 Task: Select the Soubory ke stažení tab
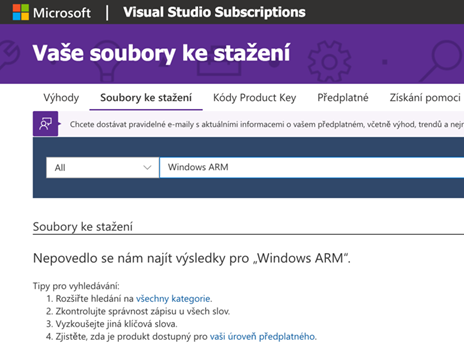tap(146, 98)
